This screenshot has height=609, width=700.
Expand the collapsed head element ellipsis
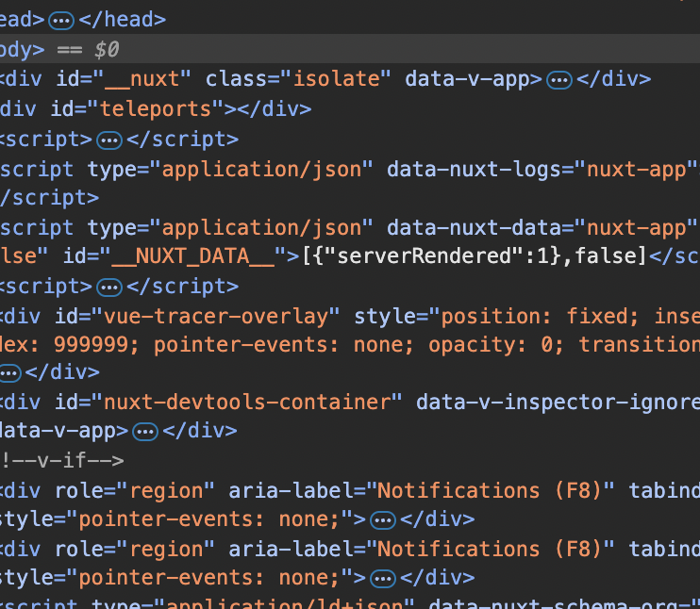(61, 20)
